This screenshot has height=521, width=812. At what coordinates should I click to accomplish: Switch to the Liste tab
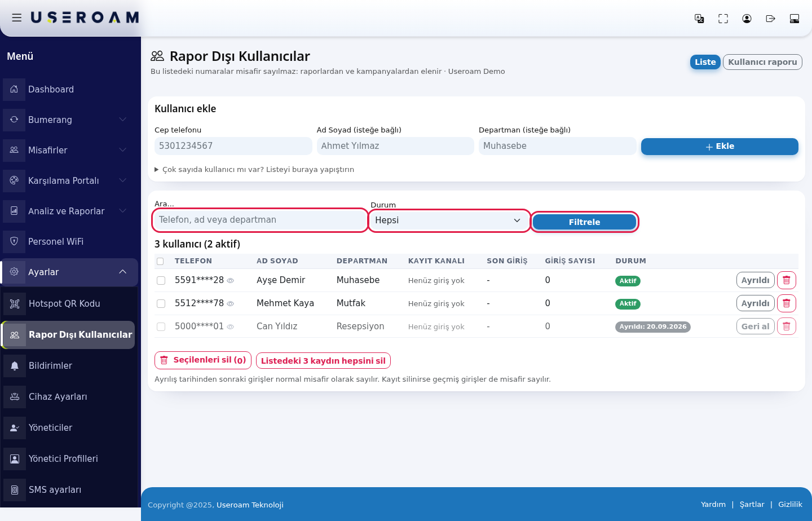[705, 62]
